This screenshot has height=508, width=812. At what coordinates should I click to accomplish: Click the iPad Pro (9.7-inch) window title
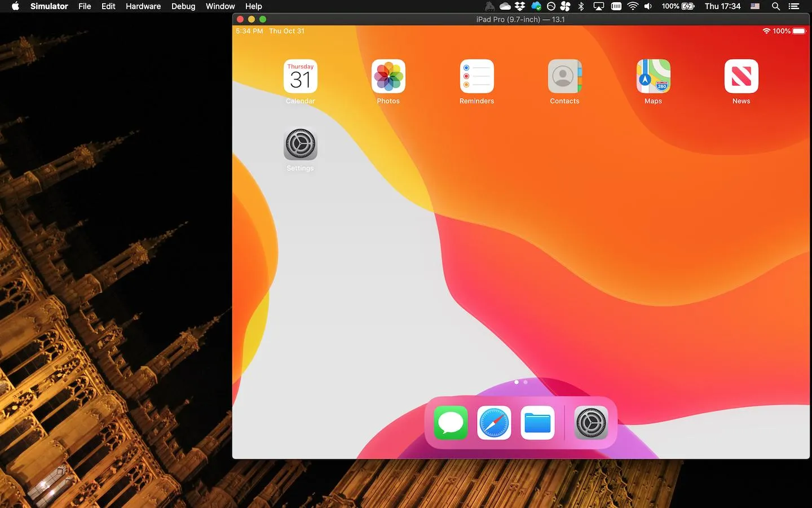tap(520, 19)
